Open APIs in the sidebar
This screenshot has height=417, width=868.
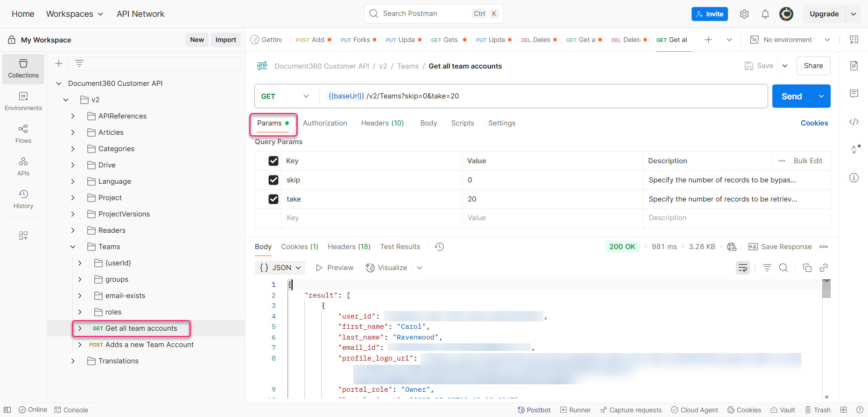(x=23, y=167)
